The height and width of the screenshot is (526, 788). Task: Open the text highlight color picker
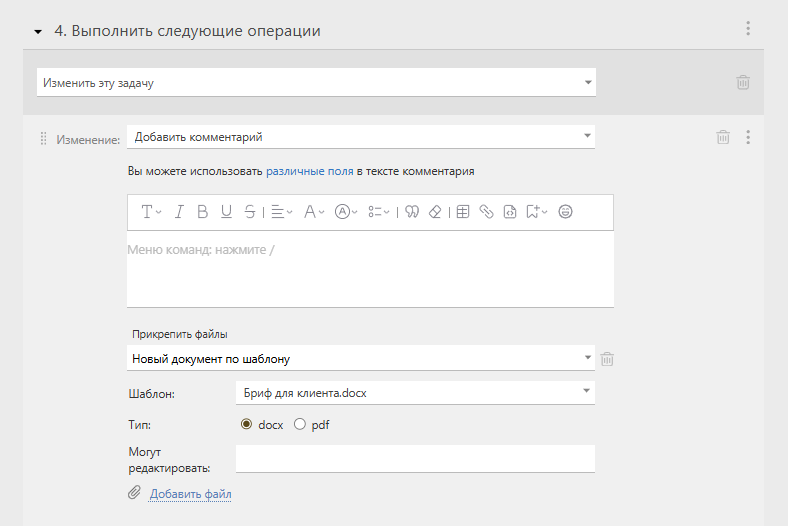click(346, 212)
